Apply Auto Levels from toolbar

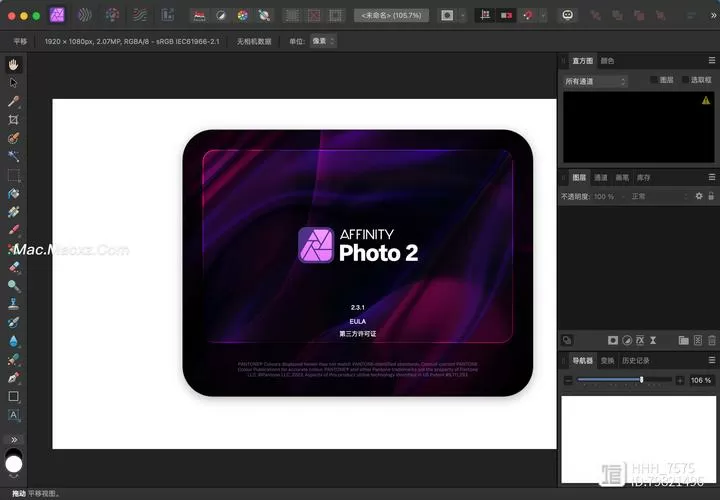click(199, 16)
